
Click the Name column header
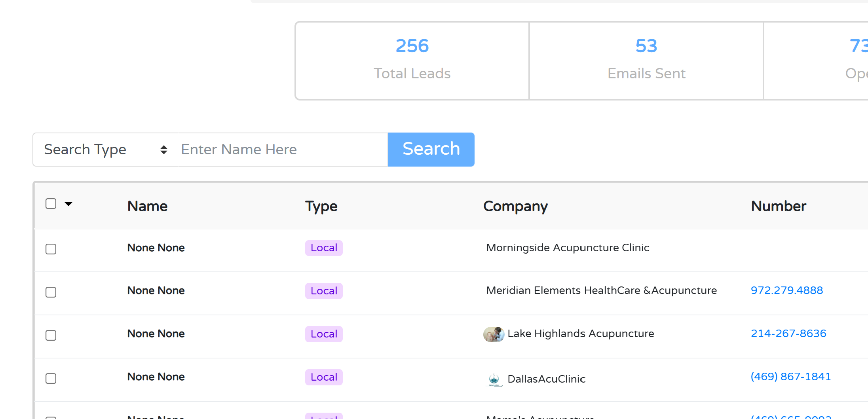(x=147, y=206)
